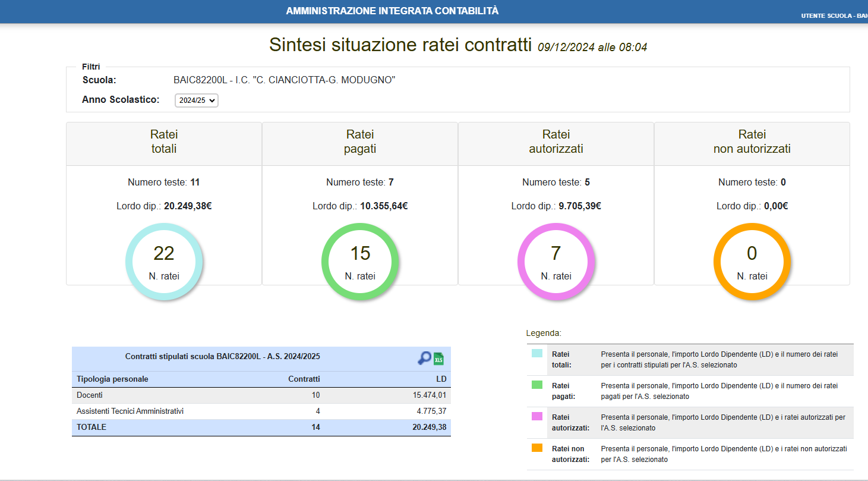
Task: Select the Ratei autorizzati card header
Action: click(x=555, y=142)
